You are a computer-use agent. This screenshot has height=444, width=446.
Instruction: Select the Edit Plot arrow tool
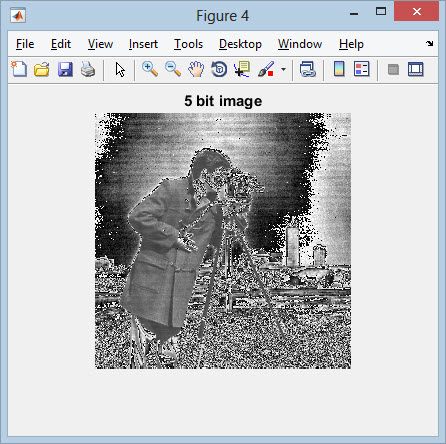pos(120,70)
